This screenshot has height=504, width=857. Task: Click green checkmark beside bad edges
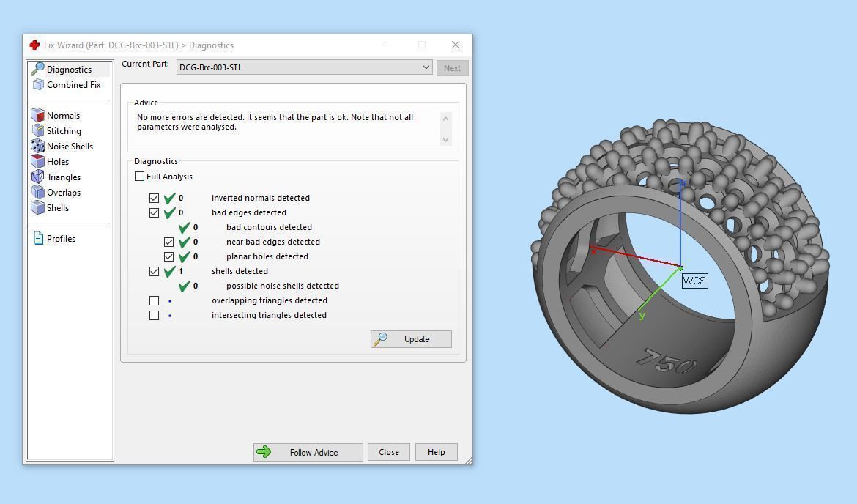(x=169, y=212)
